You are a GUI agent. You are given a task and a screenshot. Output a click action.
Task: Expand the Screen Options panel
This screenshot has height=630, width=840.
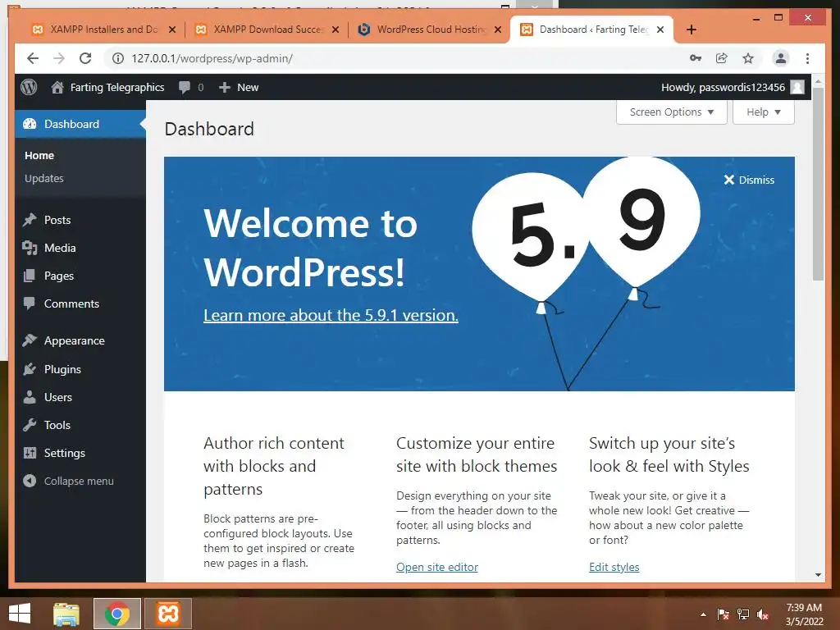coord(671,112)
